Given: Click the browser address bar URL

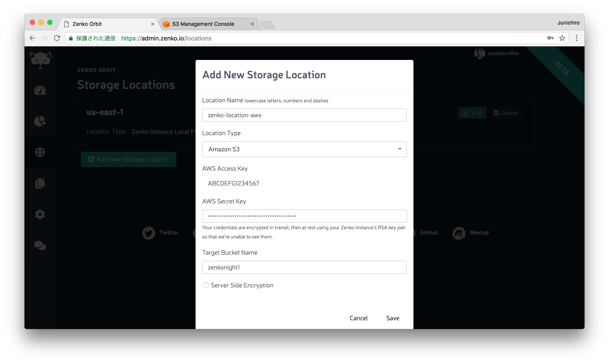Looking at the screenshot, I should [166, 38].
